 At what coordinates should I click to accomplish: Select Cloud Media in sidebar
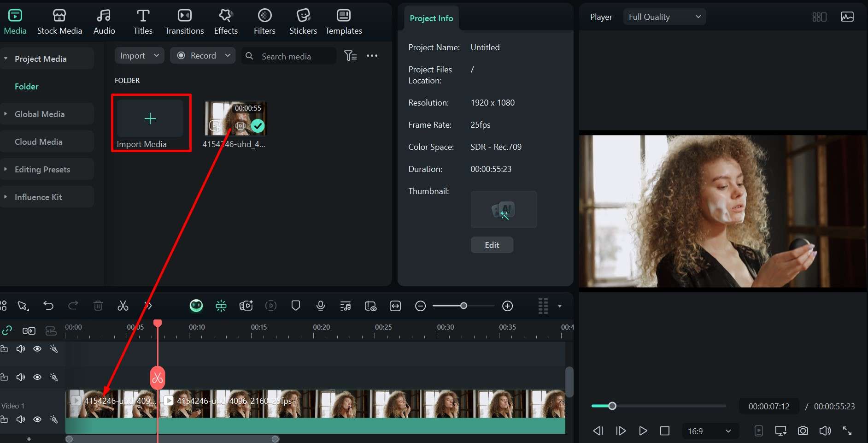[x=39, y=142]
